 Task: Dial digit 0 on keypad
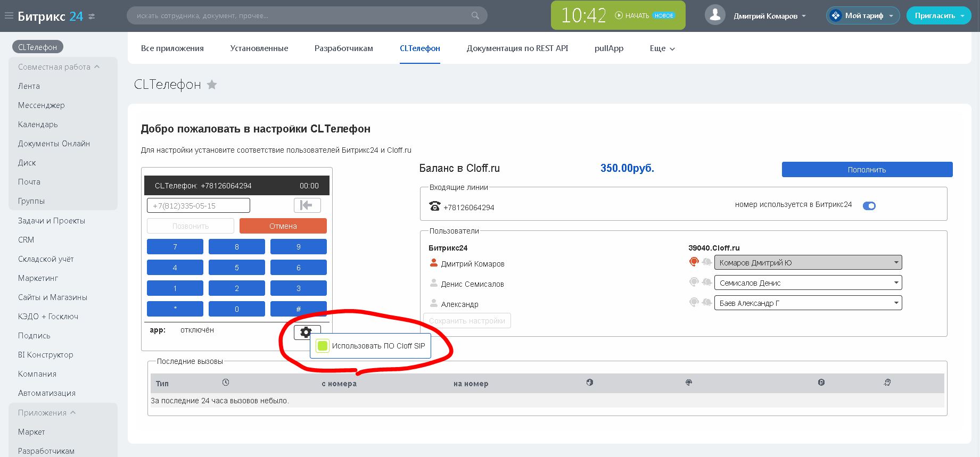pos(237,309)
